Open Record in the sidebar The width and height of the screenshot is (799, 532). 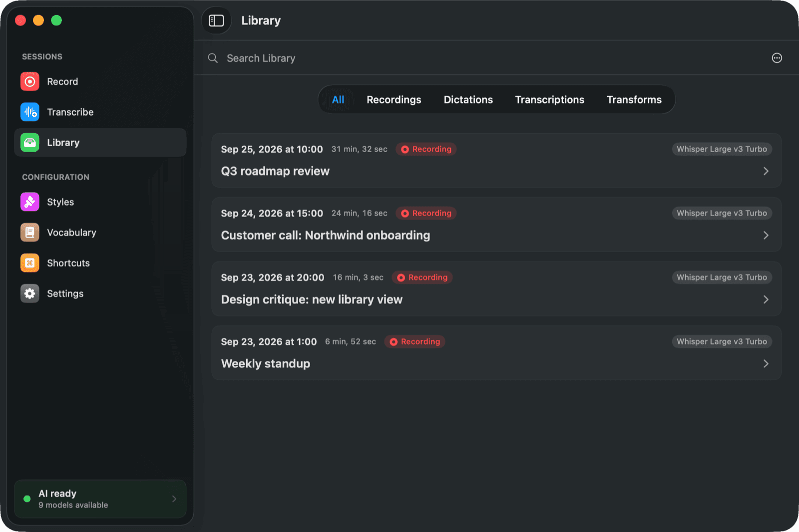click(x=100, y=81)
